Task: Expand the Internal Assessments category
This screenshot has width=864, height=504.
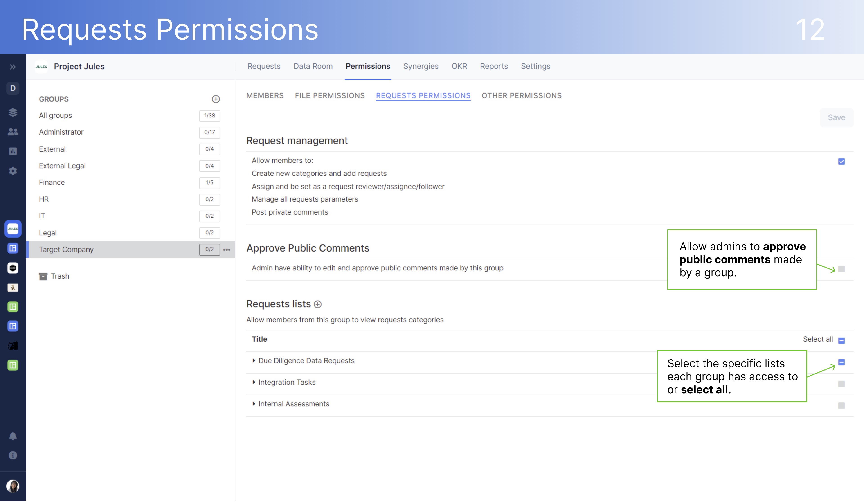Action: point(254,404)
